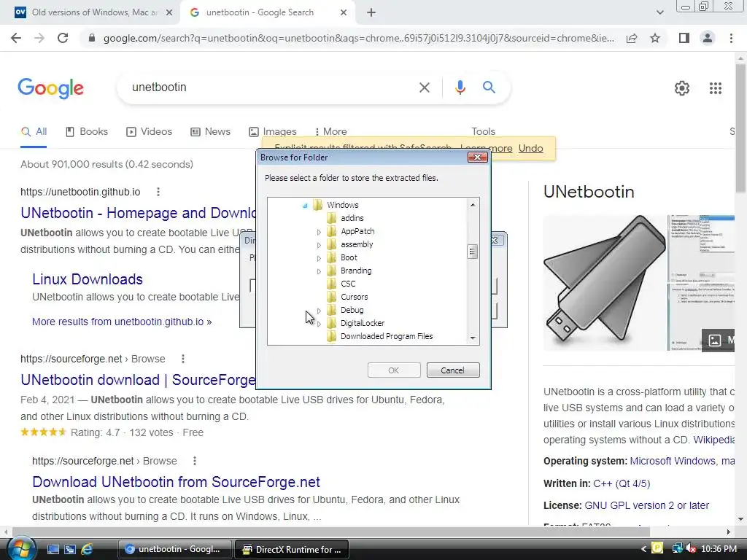747x560 pixels.
Task: Bookmark this page with the star icon
Action: tap(655, 38)
